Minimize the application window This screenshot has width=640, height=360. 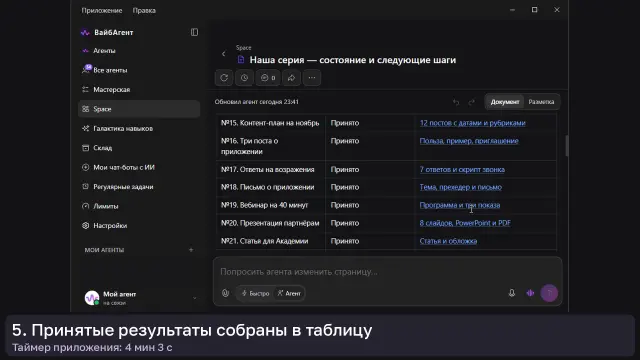click(x=512, y=10)
